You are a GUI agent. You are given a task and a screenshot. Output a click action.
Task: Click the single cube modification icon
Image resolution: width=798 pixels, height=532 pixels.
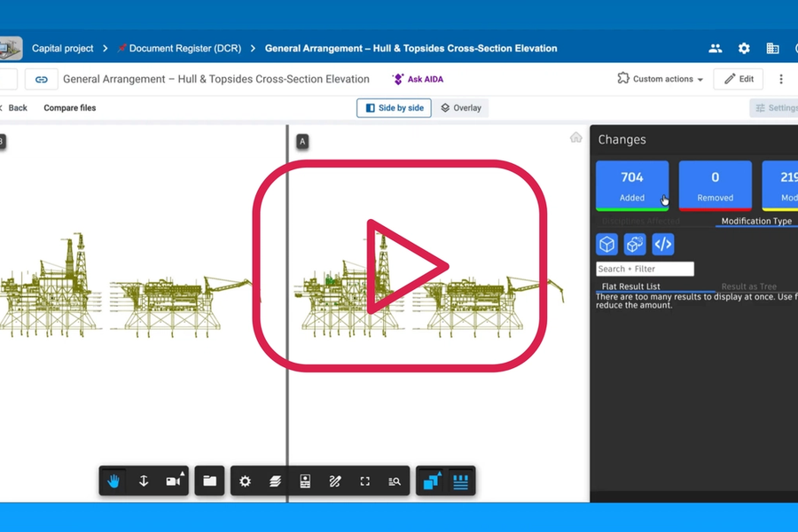[606, 245]
